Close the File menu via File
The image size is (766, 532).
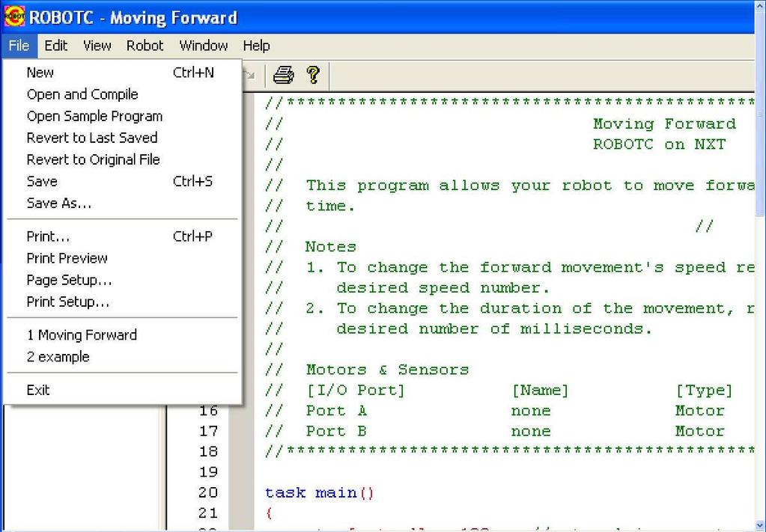coord(19,46)
